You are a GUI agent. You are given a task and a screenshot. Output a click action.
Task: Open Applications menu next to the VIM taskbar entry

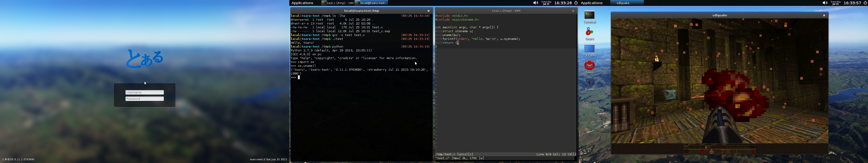(x=302, y=3)
